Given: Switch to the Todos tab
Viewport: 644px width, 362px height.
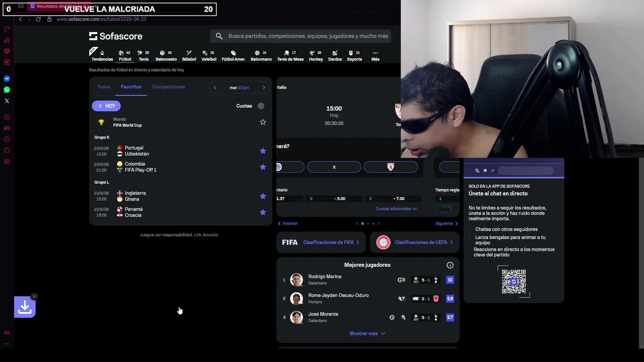Looking at the screenshot, I should pos(104,87).
